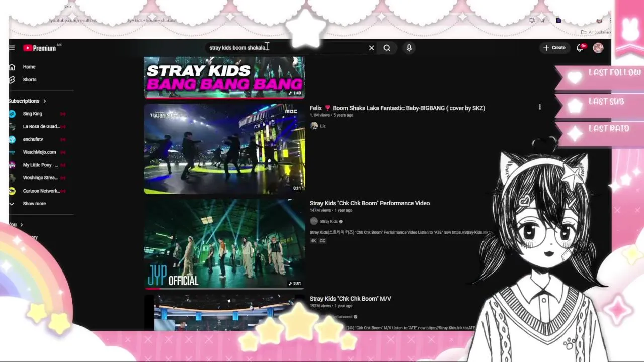The height and width of the screenshot is (362, 644).
Task: Go to Home in sidebar
Action: pos(29,67)
